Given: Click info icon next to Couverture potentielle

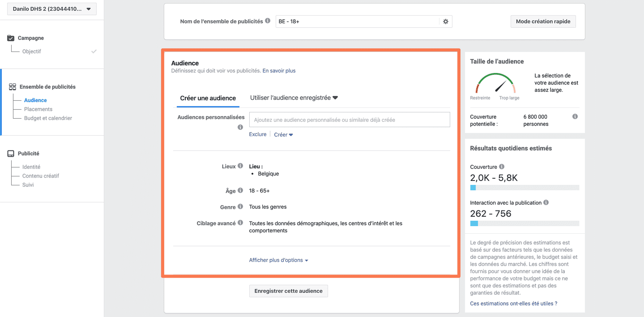Looking at the screenshot, I should pos(575,117).
